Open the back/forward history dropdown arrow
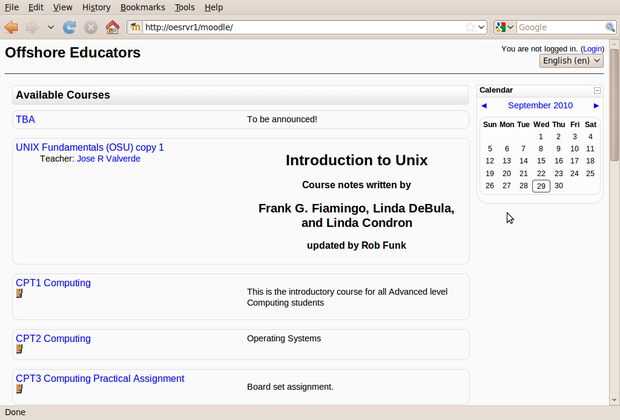 [51, 27]
